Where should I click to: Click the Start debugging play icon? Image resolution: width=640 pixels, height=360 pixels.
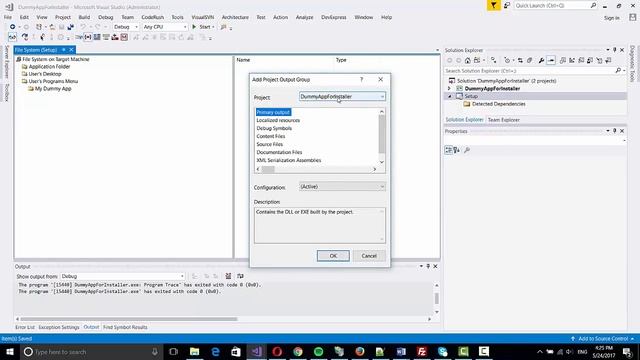click(194, 27)
